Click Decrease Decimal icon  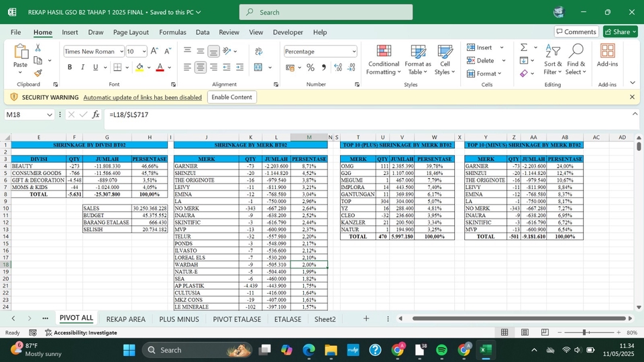pos(352,67)
